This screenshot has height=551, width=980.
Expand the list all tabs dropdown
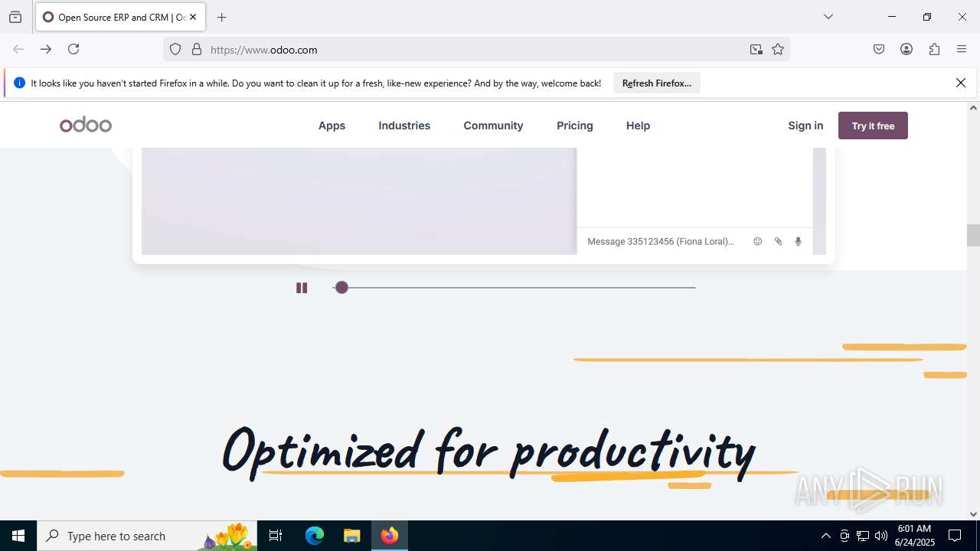[828, 17]
